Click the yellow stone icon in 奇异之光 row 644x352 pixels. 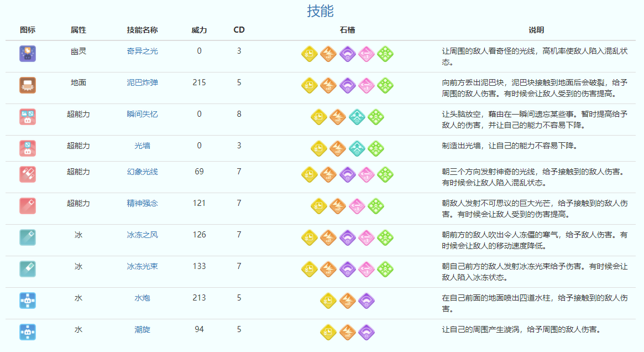pos(310,54)
